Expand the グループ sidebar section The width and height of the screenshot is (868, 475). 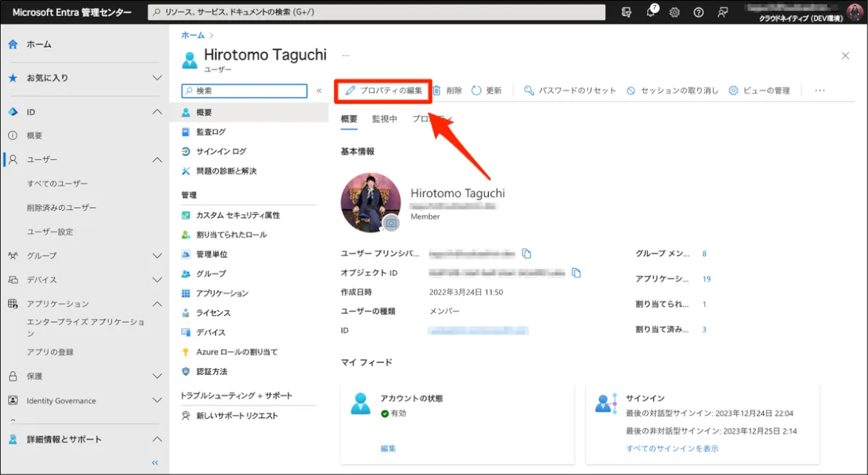click(157, 256)
